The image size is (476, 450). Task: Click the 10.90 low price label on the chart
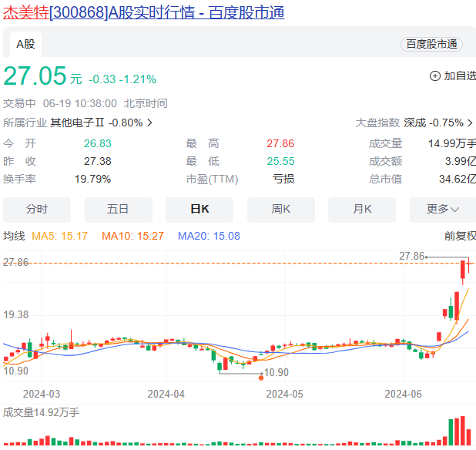tap(277, 372)
